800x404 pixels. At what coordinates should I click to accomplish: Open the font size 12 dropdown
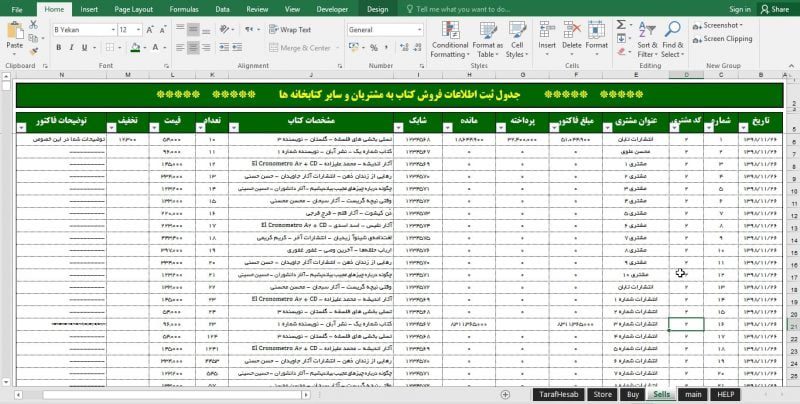(x=138, y=30)
